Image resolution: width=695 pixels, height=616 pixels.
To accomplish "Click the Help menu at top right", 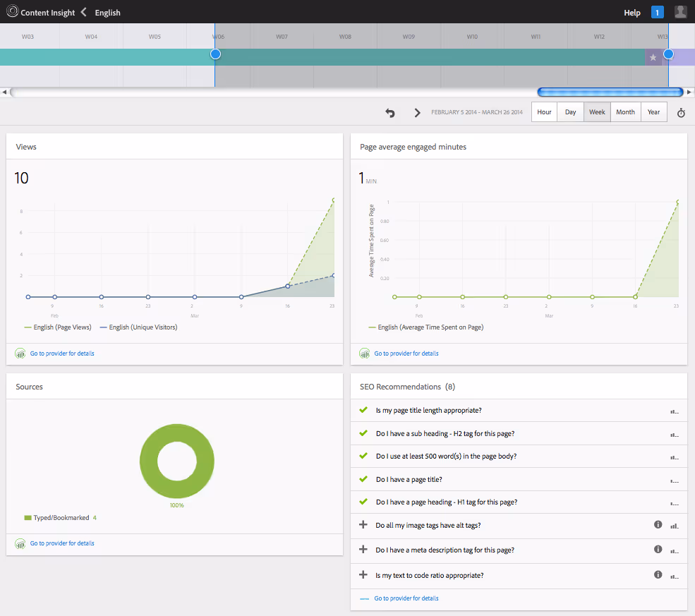I will tap(631, 12).
